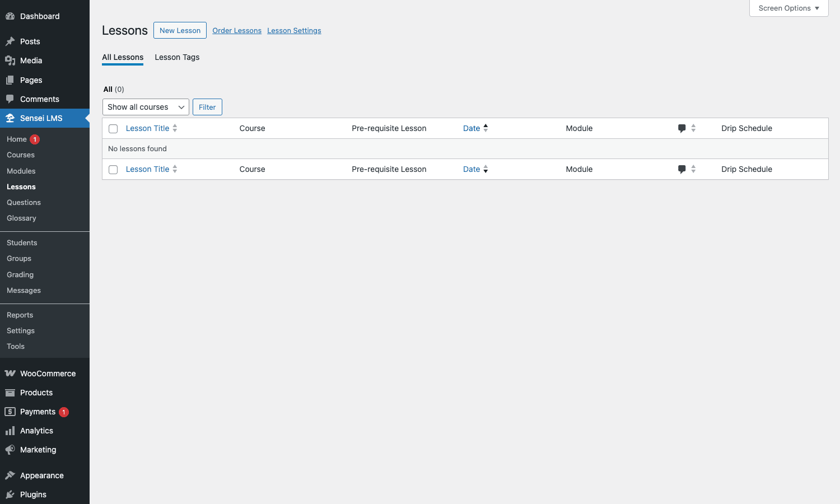Viewport: 840px width, 504px height.
Task: Open the Order Lessons link
Action: point(237,30)
